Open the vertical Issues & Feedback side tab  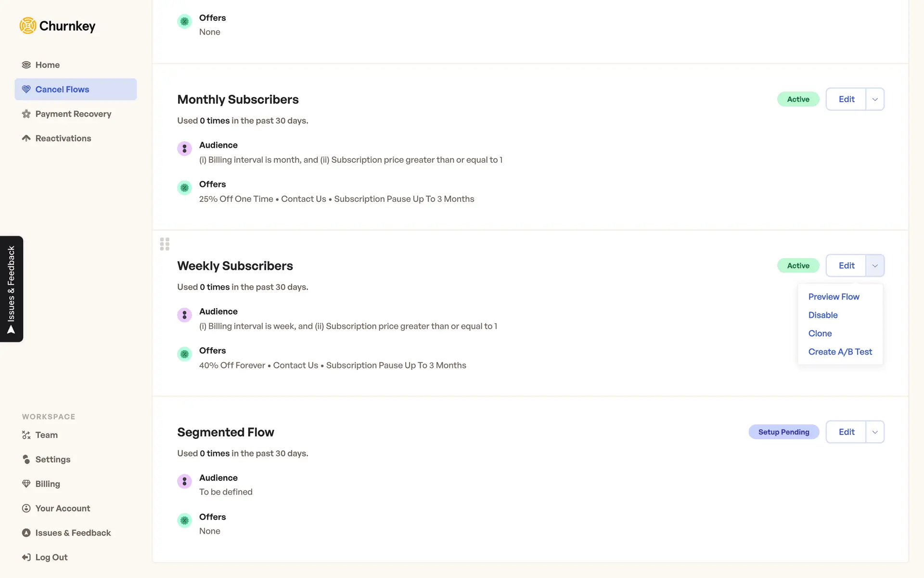coord(12,289)
